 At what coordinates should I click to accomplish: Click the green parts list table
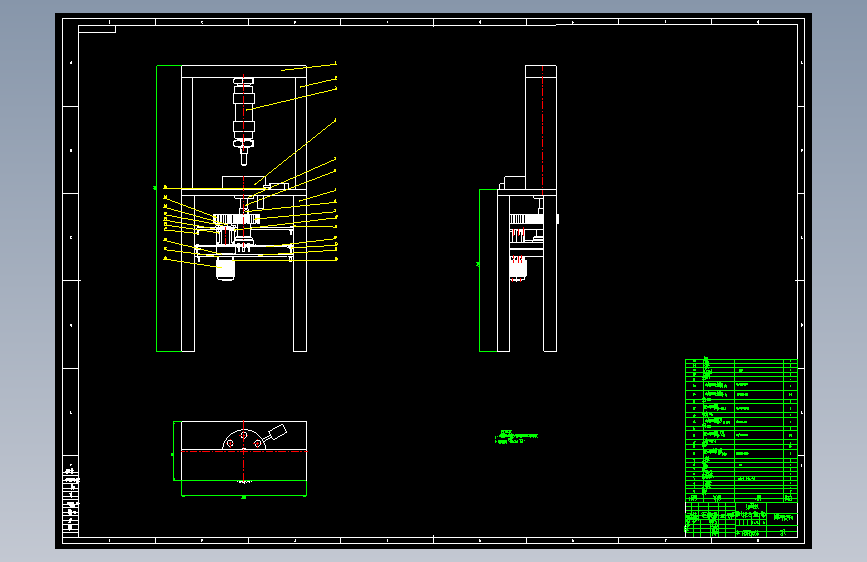(x=741, y=430)
